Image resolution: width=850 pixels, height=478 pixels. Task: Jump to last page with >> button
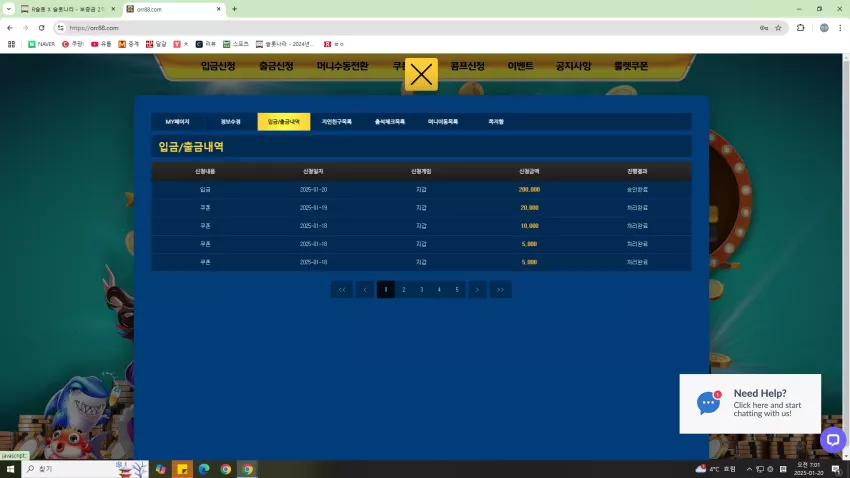[x=500, y=289]
